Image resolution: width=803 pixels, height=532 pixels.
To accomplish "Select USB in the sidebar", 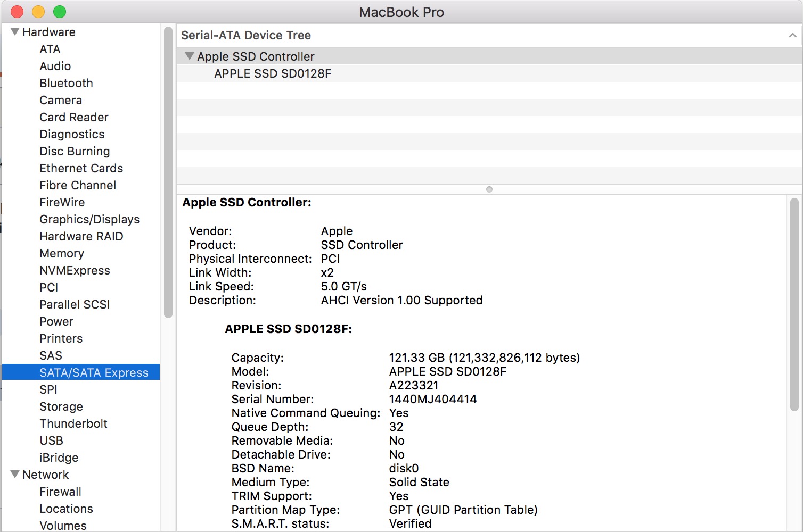I will (51, 440).
